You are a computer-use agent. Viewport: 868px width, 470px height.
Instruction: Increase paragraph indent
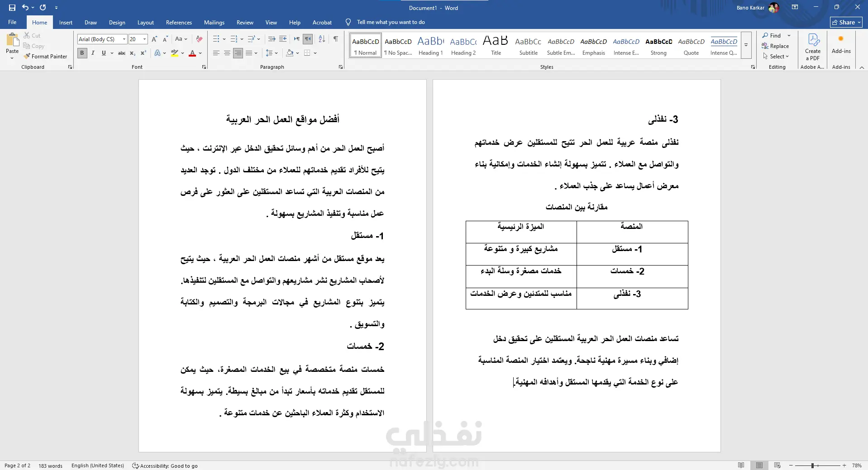click(x=283, y=39)
